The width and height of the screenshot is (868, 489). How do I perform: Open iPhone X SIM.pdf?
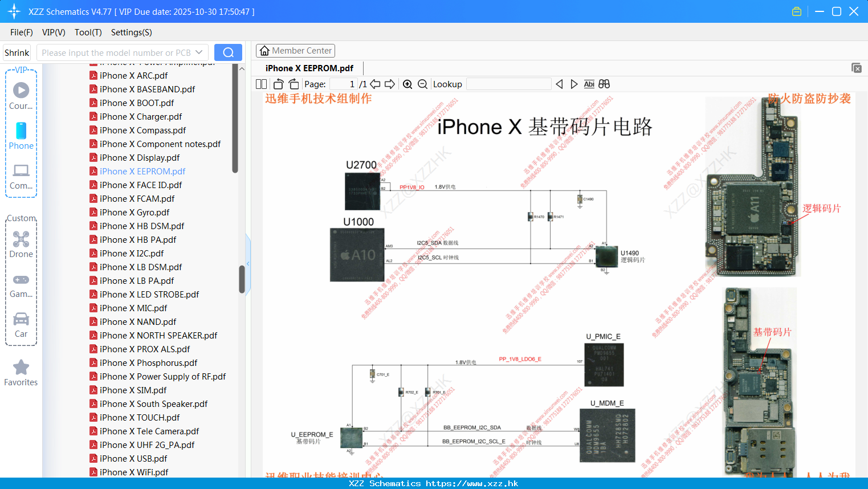click(x=133, y=390)
